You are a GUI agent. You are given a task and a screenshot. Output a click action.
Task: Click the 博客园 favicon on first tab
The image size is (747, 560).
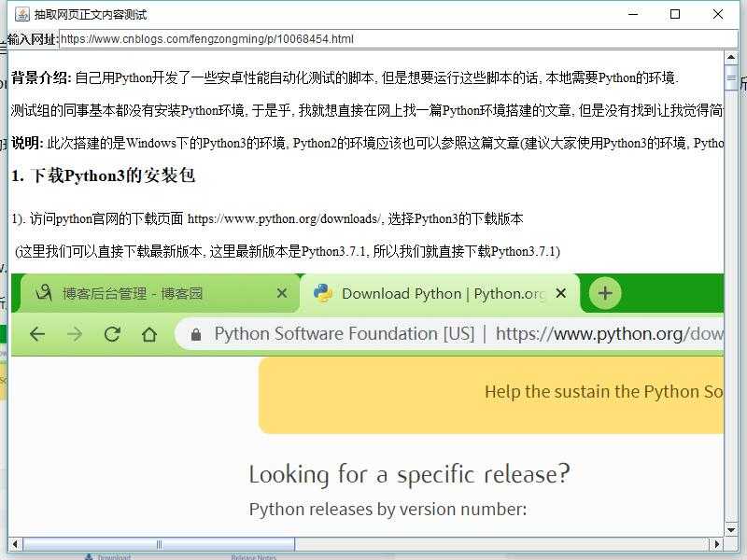(44, 293)
